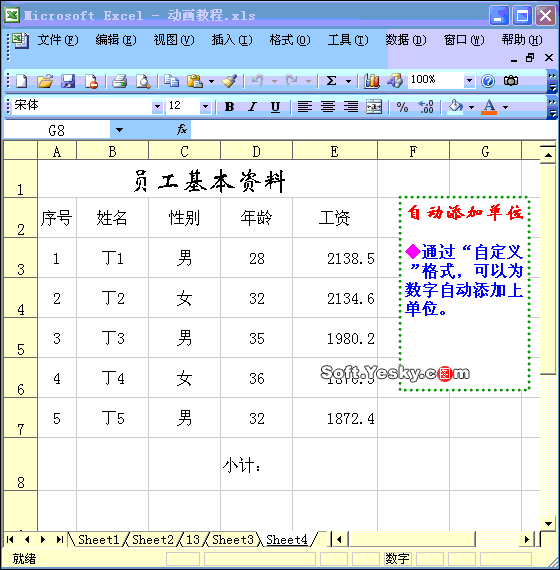Expand the font size dropdown showing 12
The height and width of the screenshot is (570, 560).
(205, 107)
